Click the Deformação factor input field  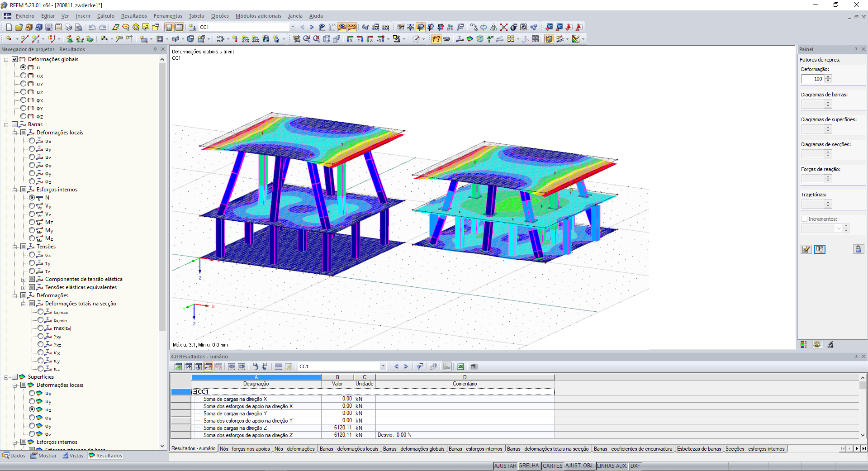point(813,79)
